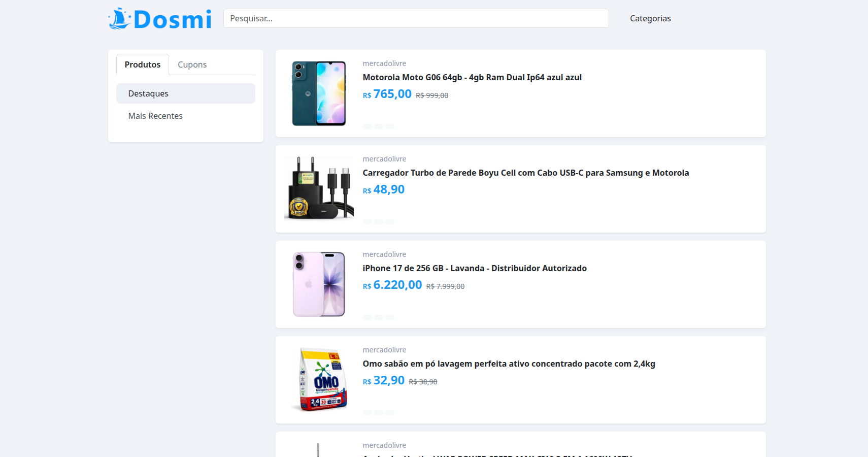Open Omo sabão em pó lavagem perfeita title
868x457 pixels.
pos(509,364)
